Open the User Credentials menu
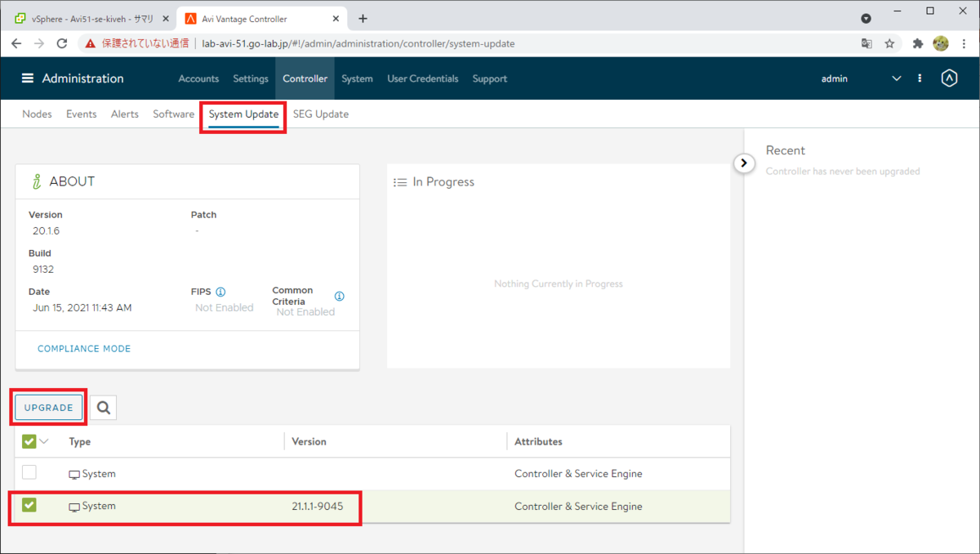This screenshot has height=554, width=980. (x=423, y=78)
